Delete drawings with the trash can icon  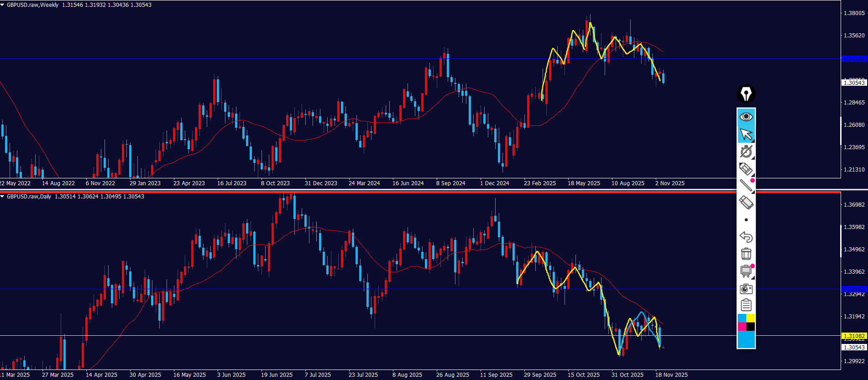click(x=746, y=254)
